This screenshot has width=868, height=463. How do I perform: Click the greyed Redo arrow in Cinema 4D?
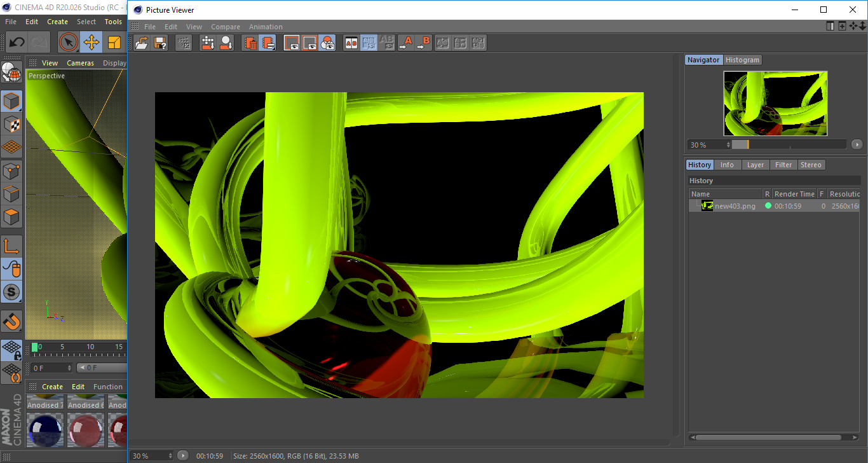pyautogui.click(x=39, y=43)
